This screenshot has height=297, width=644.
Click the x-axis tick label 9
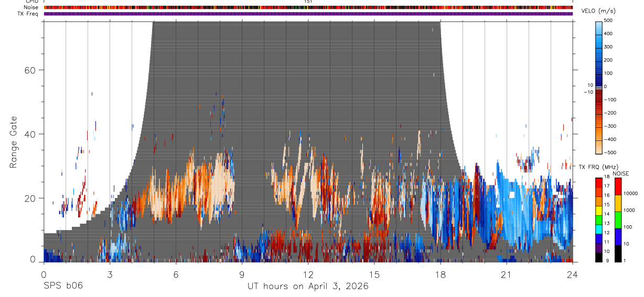tap(242, 274)
